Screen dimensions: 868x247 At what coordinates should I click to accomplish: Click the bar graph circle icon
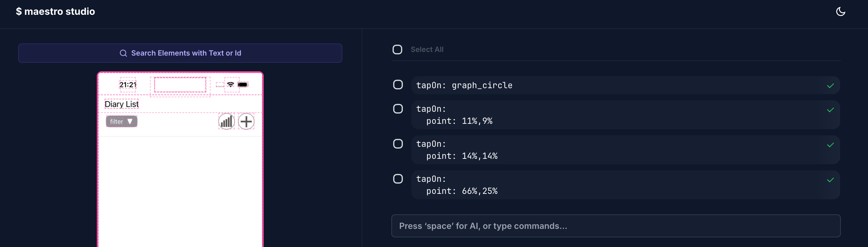click(x=227, y=121)
